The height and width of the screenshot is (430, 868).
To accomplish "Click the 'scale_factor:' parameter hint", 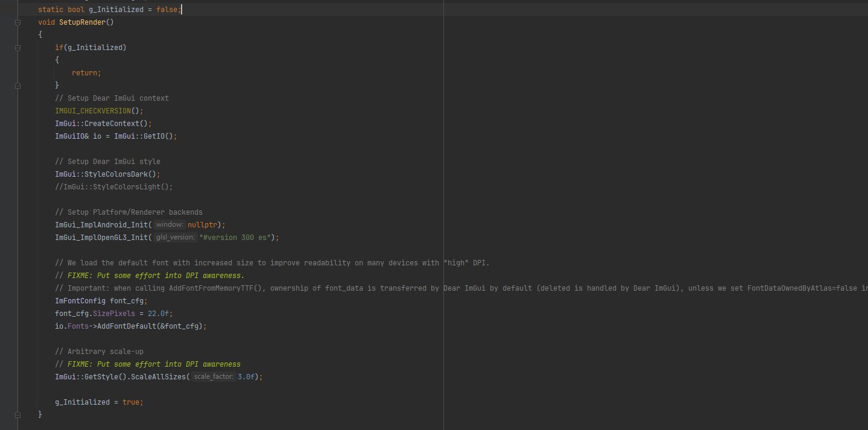I will point(214,377).
